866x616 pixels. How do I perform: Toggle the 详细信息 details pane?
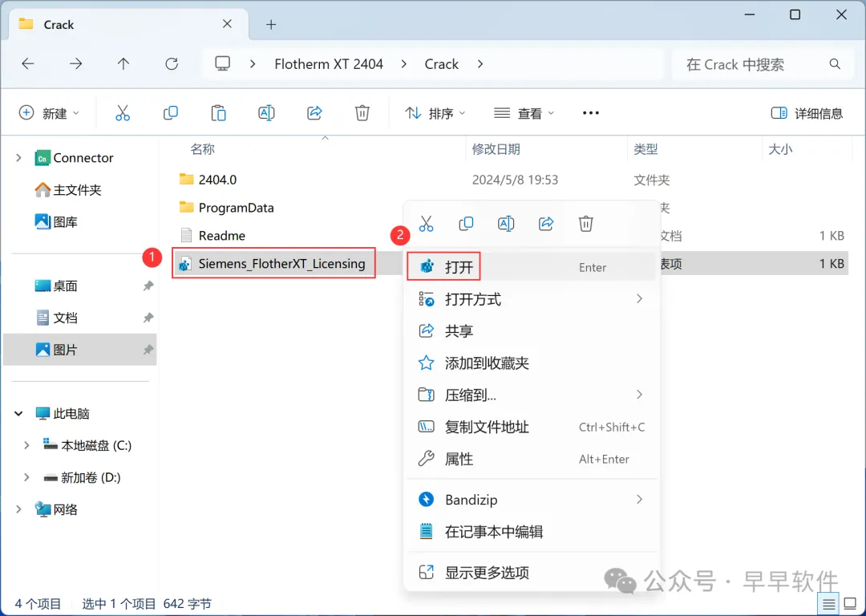(807, 113)
